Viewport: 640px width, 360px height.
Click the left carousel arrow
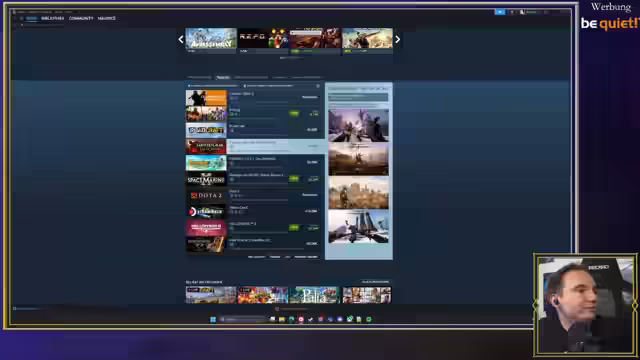point(181,40)
